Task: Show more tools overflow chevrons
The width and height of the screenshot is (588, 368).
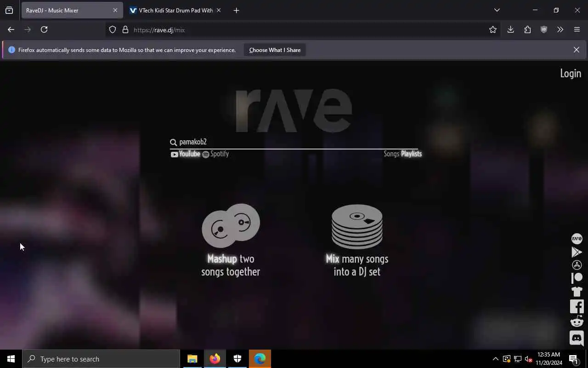Action: tap(560, 29)
